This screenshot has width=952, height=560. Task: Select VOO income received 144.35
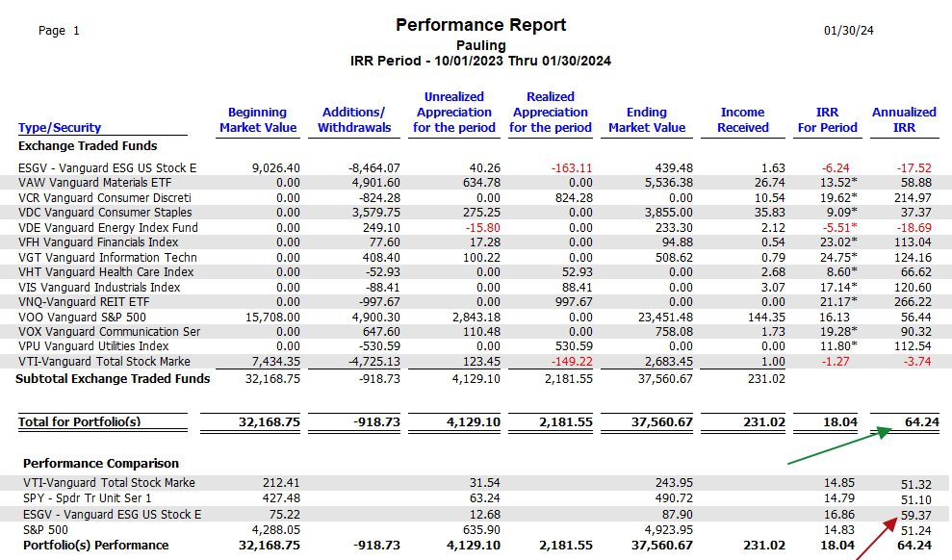coord(765,317)
